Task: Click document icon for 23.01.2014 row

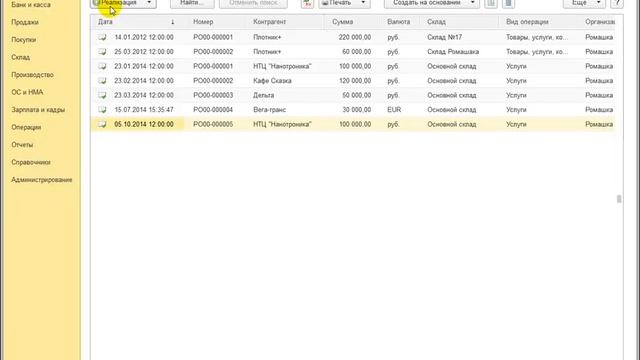Action: point(102,66)
